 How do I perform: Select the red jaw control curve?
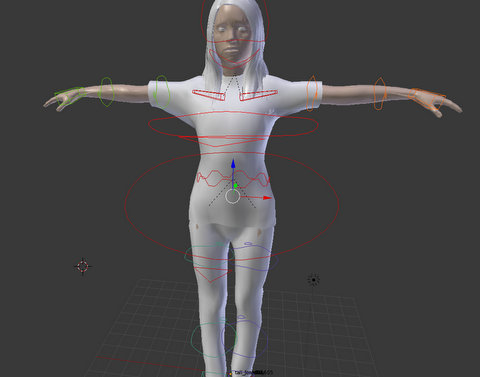[234, 57]
